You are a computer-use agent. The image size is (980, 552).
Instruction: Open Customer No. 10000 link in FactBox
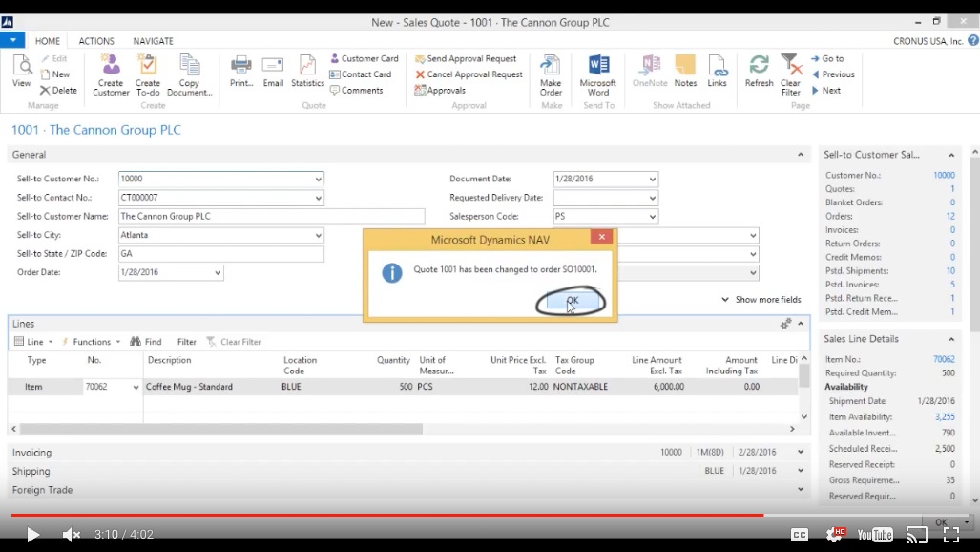[944, 175]
